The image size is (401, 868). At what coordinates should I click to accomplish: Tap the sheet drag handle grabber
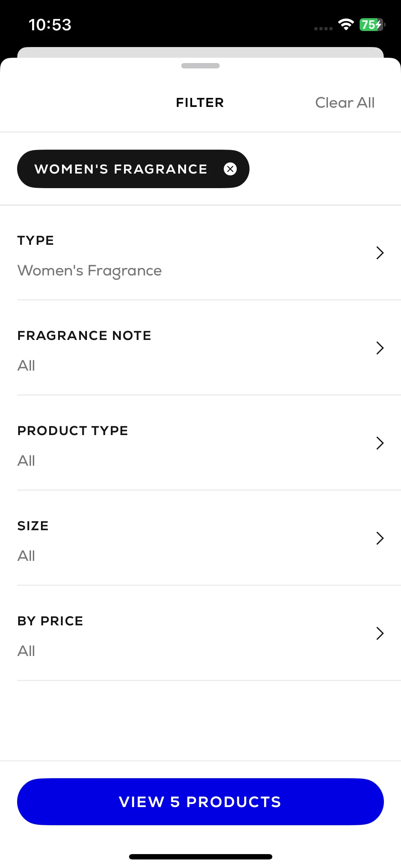(x=200, y=66)
